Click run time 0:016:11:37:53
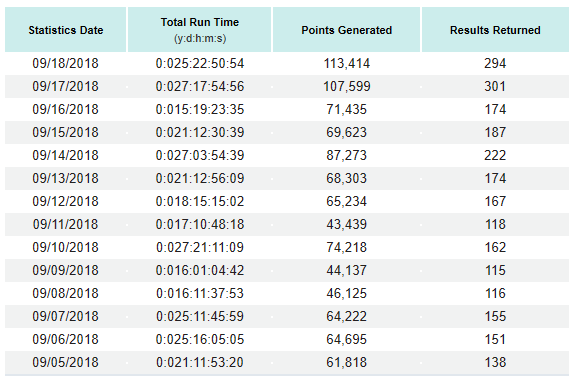 200,294
